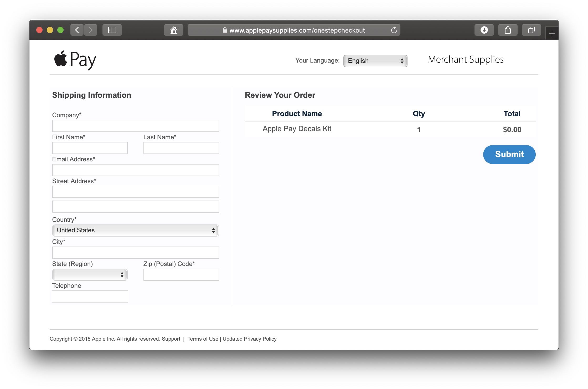Reload the page using refresh icon
This screenshot has width=588, height=389.
click(394, 30)
